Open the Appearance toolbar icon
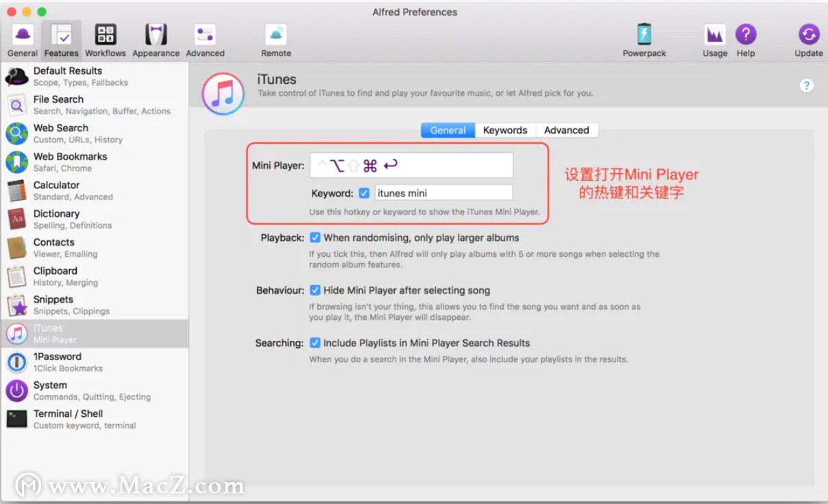This screenshot has height=504, width=828. coord(156,34)
